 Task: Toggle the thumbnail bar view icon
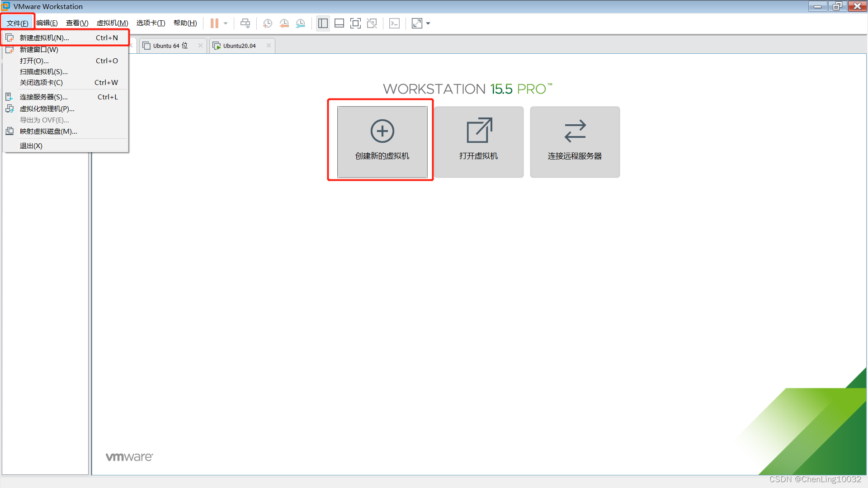click(339, 23)
